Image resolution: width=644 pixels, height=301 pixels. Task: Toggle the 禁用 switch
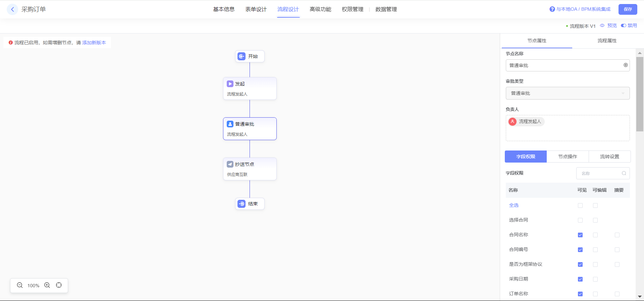(624, 25)
